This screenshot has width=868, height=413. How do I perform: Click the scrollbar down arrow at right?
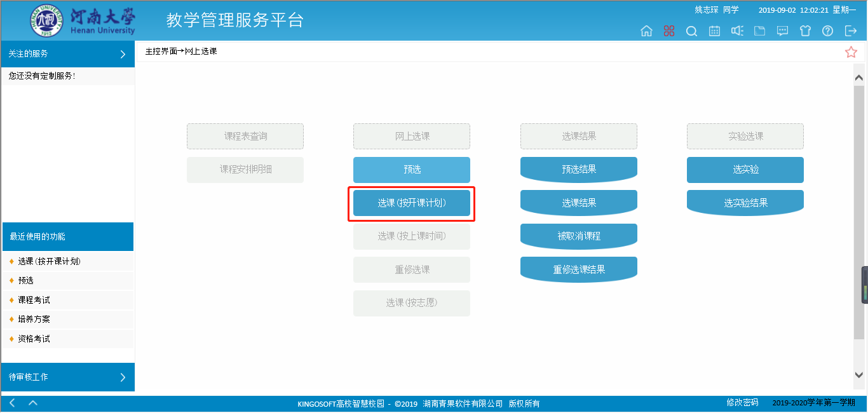tap(859, 376)
